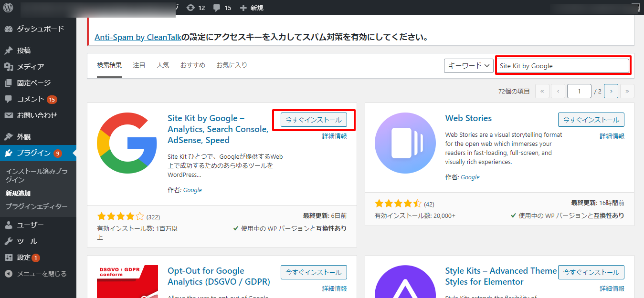644x298 pixels.
Task: Click the last page double arrow
Action: click(627, 91)
